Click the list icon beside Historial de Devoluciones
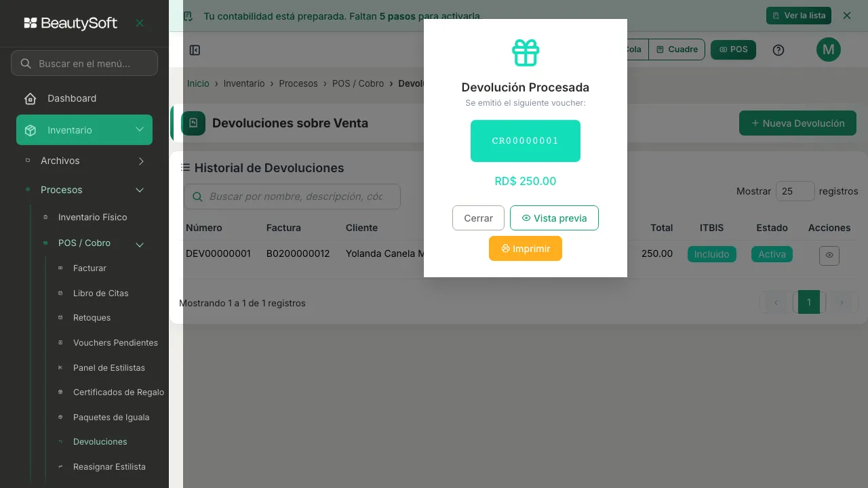This screenshot has width=868, height=488. 185,167
